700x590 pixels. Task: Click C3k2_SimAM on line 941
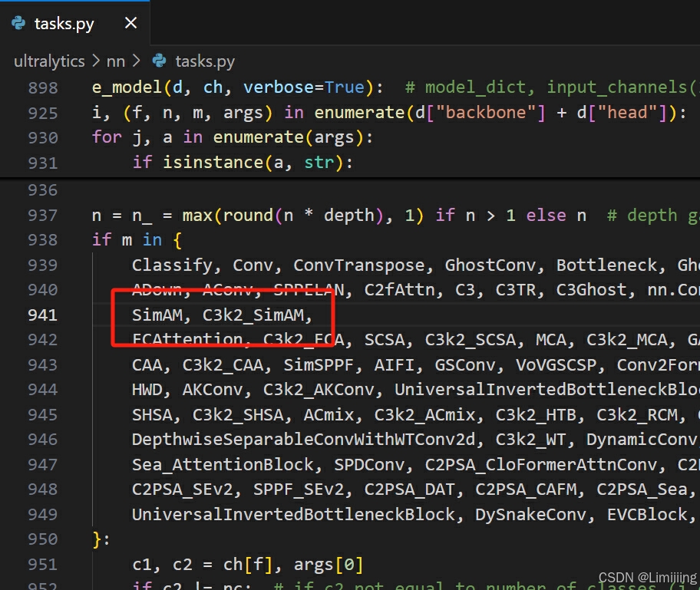pos(253,315)
